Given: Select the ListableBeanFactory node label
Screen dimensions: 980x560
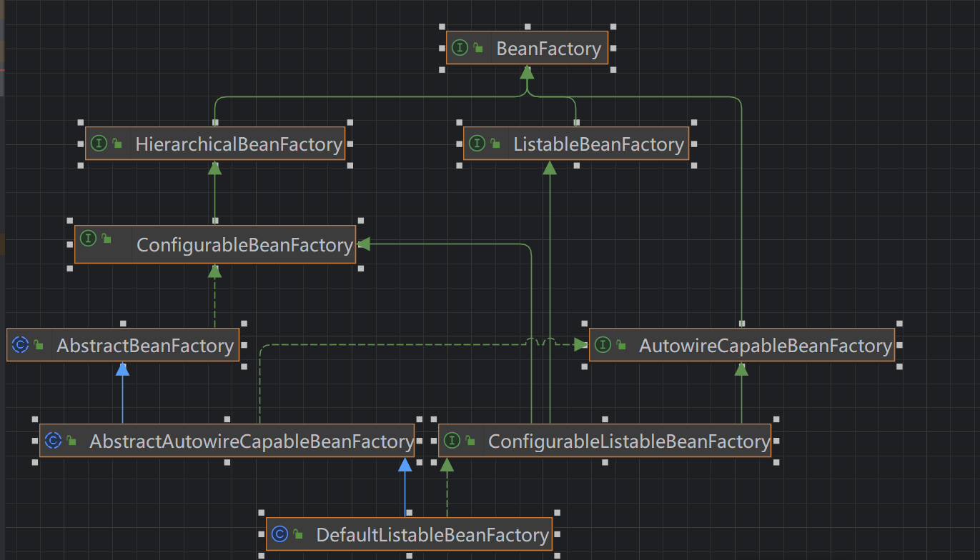Looking at the screenshot, I should coord(598,144).
